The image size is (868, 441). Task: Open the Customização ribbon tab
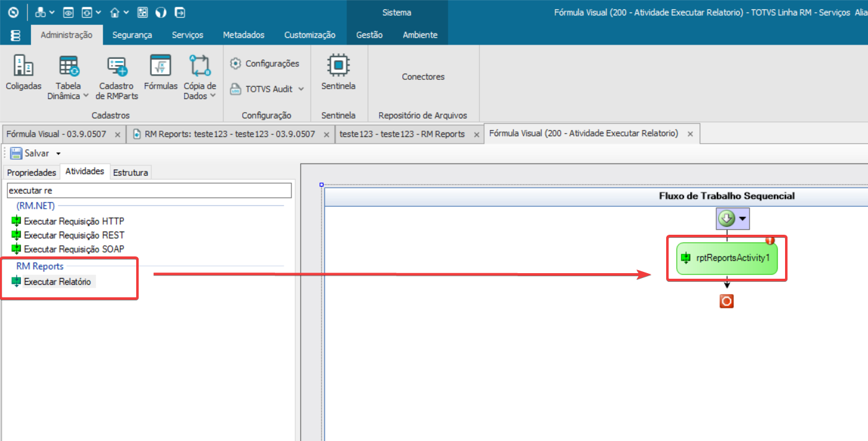(x=310, y=35)
